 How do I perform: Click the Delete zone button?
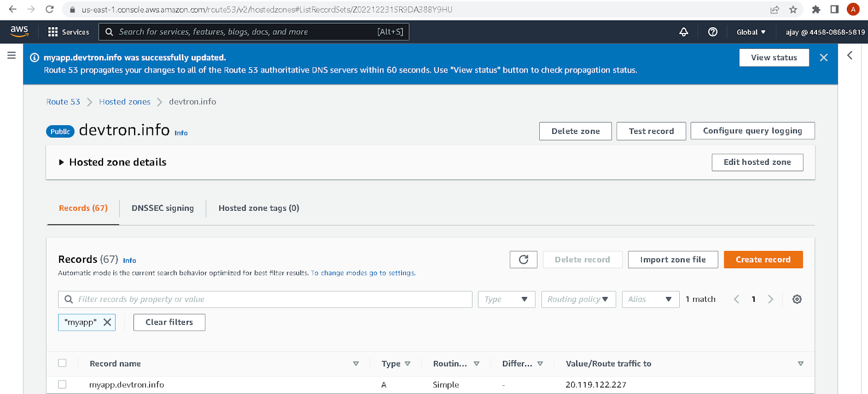click(x=576, y=131)
